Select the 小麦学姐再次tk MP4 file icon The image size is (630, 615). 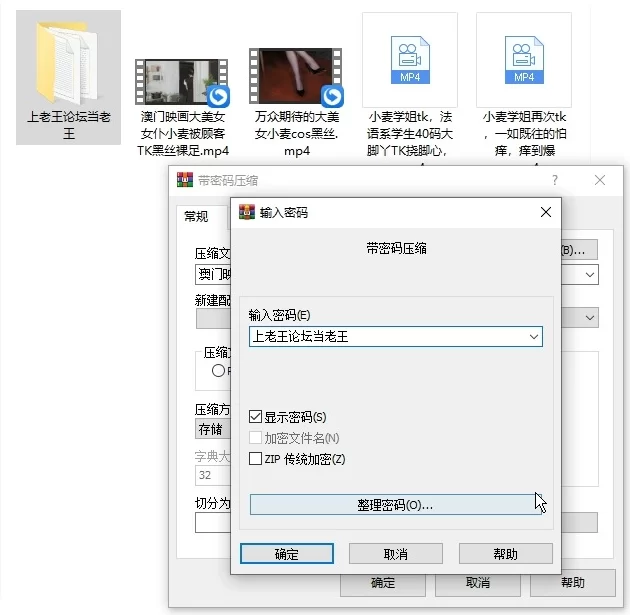pos(524,60)
